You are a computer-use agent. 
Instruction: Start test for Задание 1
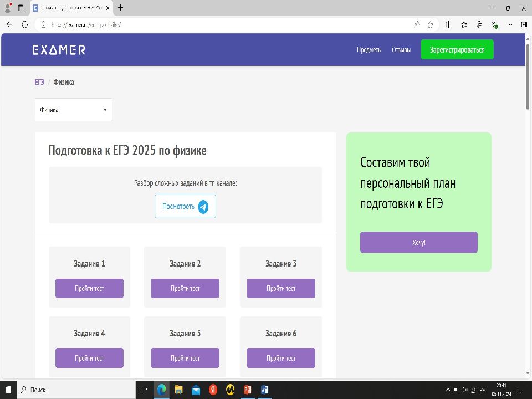point(89,288)
